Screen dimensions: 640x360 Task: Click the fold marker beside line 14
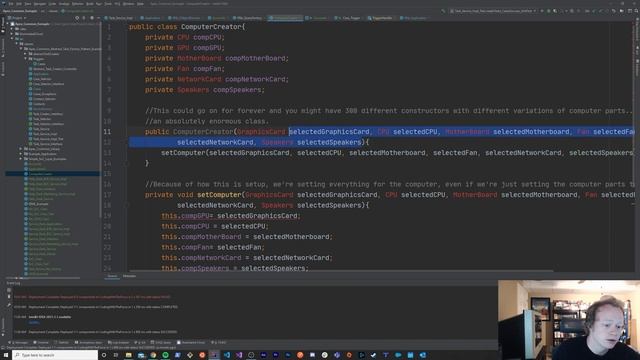127,163
